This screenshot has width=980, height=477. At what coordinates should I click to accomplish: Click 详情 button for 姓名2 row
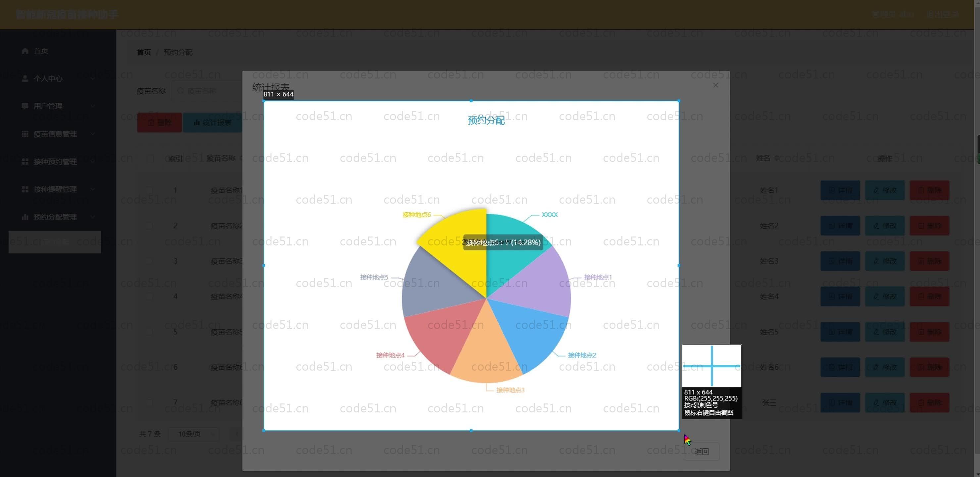[840, 225]
